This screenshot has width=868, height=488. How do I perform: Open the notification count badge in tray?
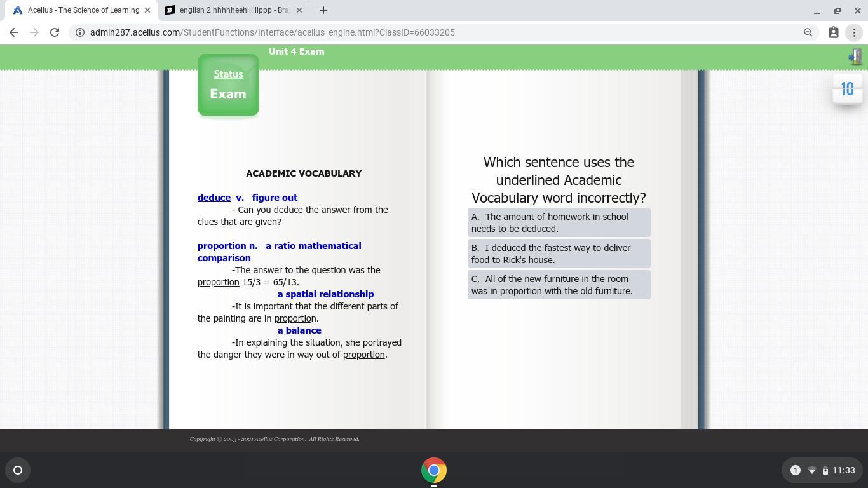click(x=795, y=470)
